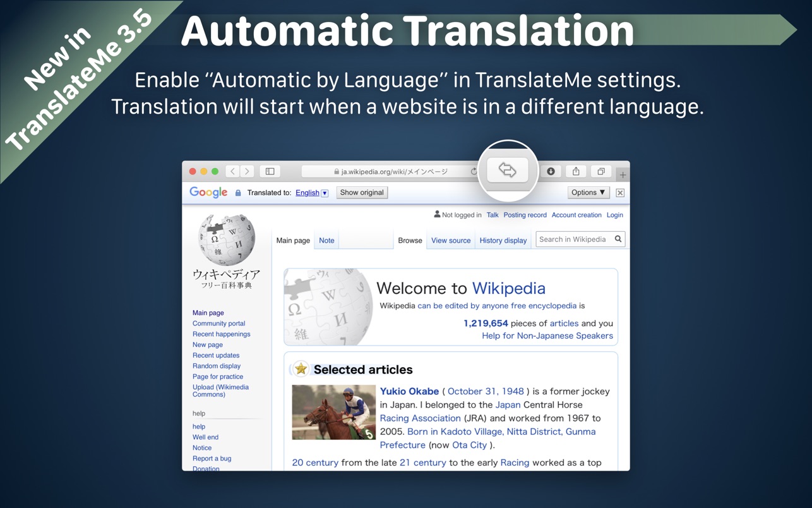Open the Well end sidebar link
This screenshot has height=508, width=812.
pos(206,437)
